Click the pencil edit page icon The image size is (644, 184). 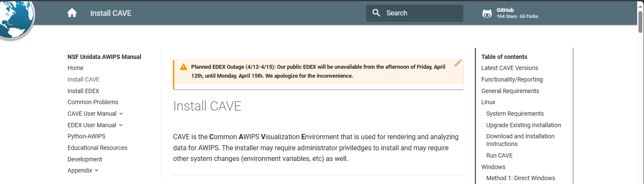coord(458,63)
